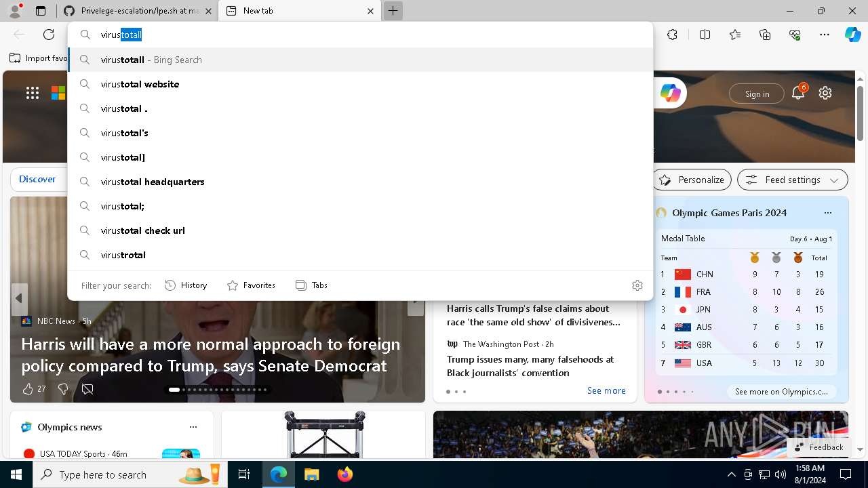Close the GitHub lpe.sh tab

pos(208,11)
